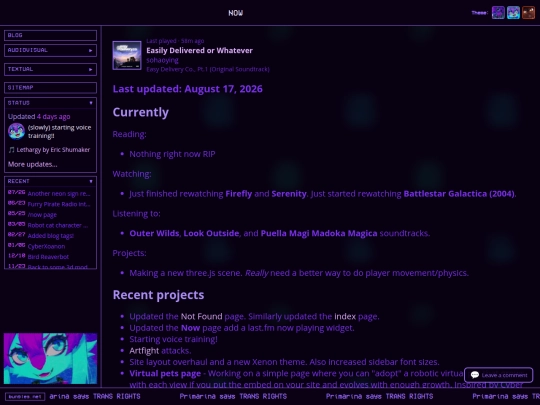Open recent post CyberXoanon
This screenshot has height=405, width=540.
[46, 246]
